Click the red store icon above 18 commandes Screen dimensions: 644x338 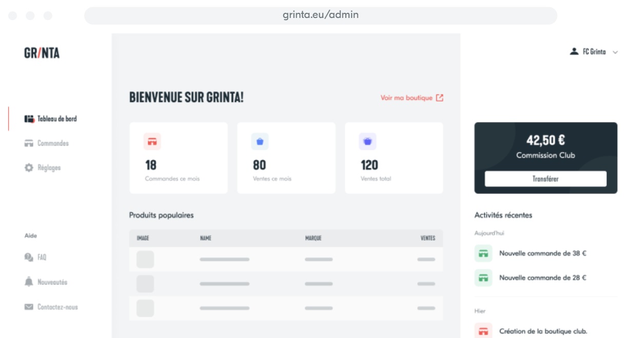click(152, 142)
